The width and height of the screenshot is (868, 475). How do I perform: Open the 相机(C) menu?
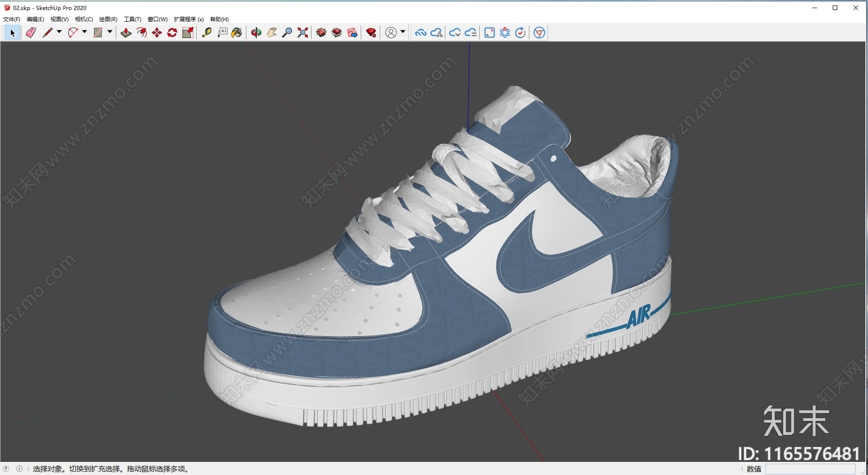[84, 19]
